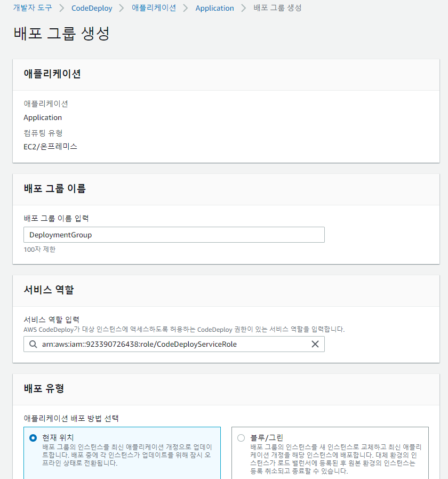Image resolution: width=448 pixels, height=479 pixels.
Task: Click the Application name value under 애플리케이션
Action: click(43, 117)
